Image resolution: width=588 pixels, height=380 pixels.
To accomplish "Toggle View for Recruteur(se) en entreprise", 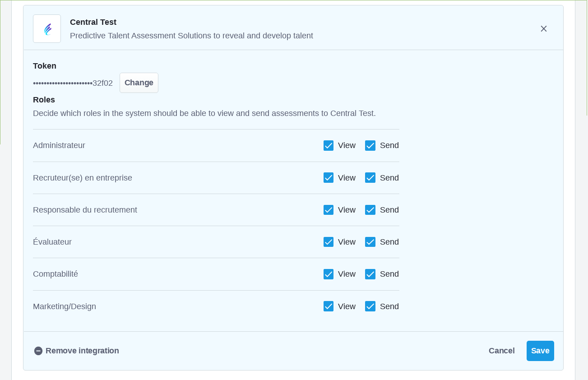I will (329, 177).
